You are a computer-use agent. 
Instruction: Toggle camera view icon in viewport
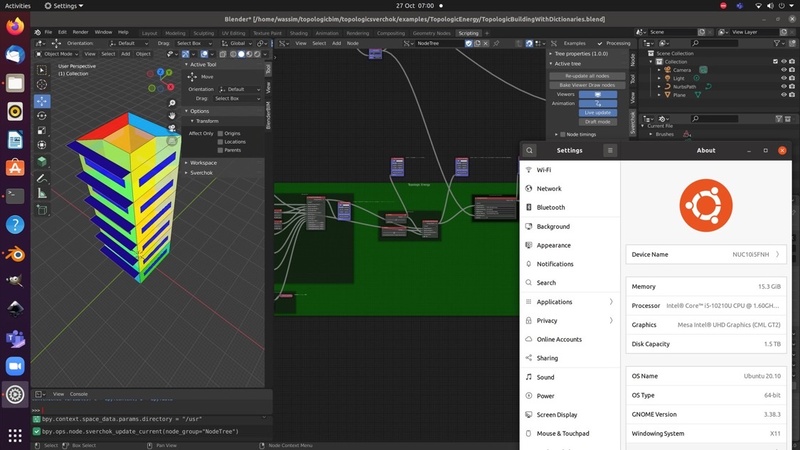[172, 128]
